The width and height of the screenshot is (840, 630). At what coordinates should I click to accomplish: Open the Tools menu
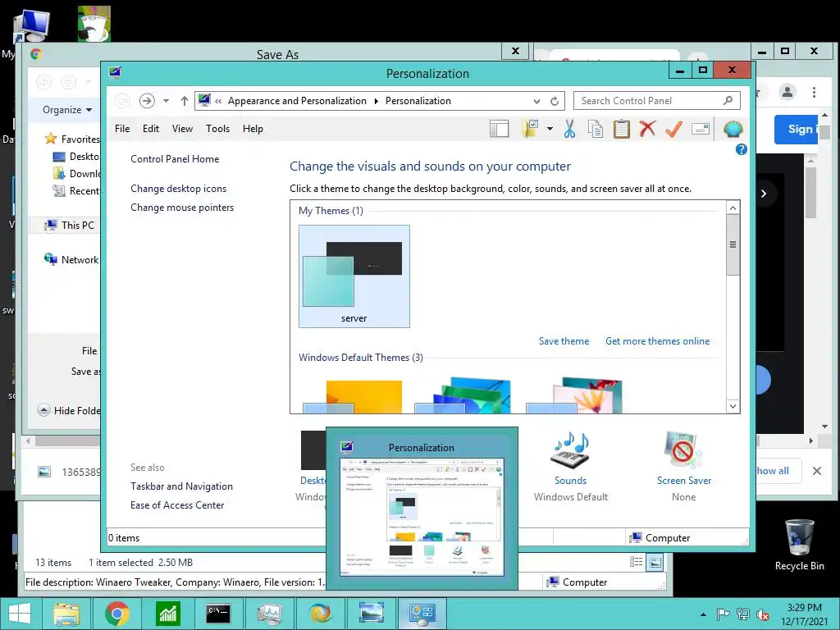[217, 129]
